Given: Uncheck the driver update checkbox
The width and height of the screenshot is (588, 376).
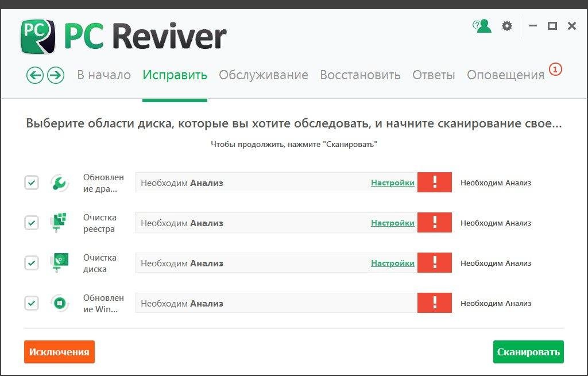Looking at the screenshot, I should click(32, 183).
